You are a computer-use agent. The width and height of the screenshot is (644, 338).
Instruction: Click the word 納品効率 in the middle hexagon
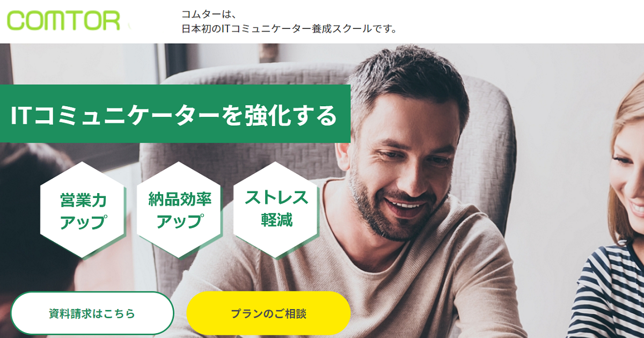click(180, 200)
